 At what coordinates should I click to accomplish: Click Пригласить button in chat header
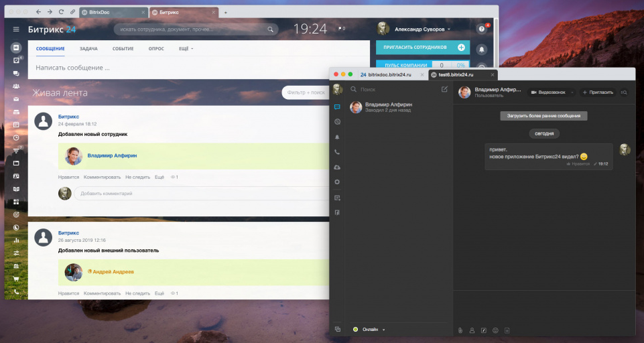[598, 92]
